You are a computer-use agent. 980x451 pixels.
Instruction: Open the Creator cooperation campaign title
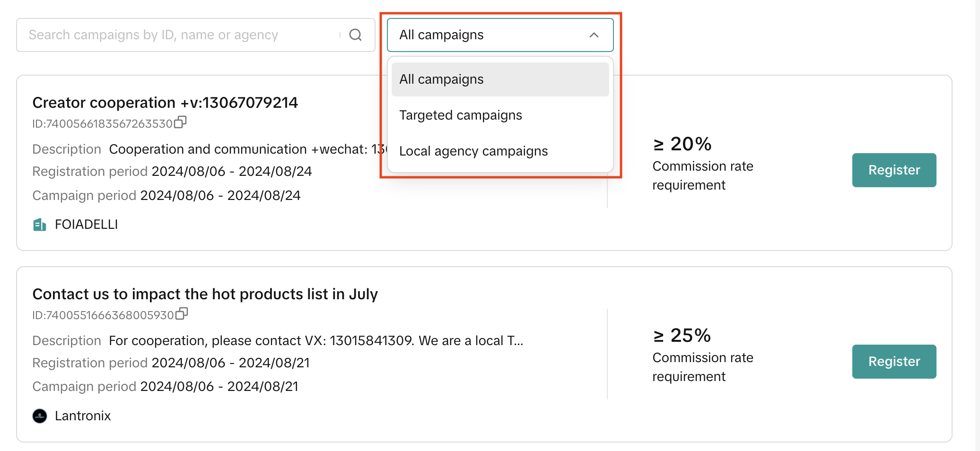165,103
